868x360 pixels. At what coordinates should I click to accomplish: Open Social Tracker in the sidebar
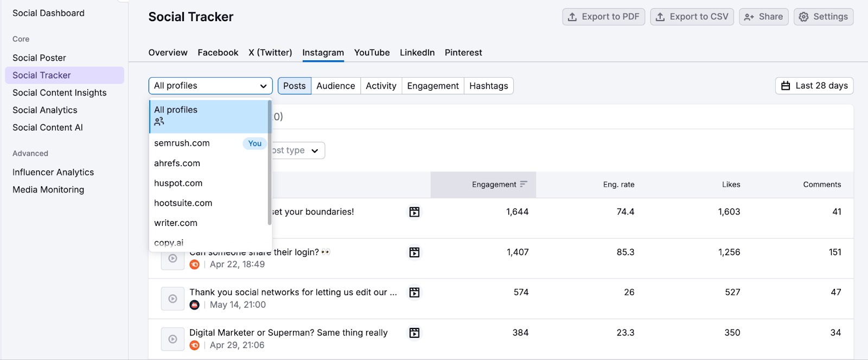(x=65, y=75)
